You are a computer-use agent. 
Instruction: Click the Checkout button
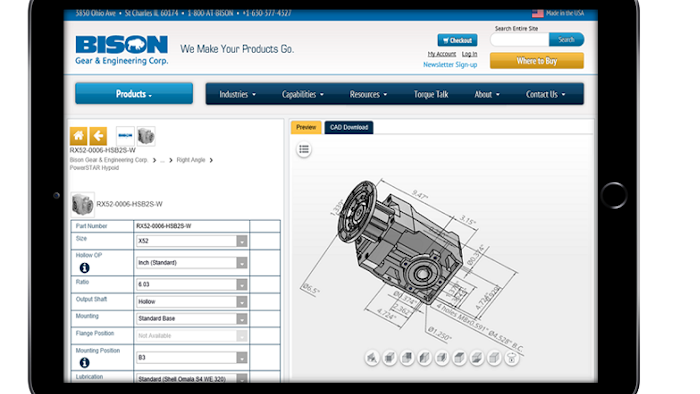(x=457, y=40)
